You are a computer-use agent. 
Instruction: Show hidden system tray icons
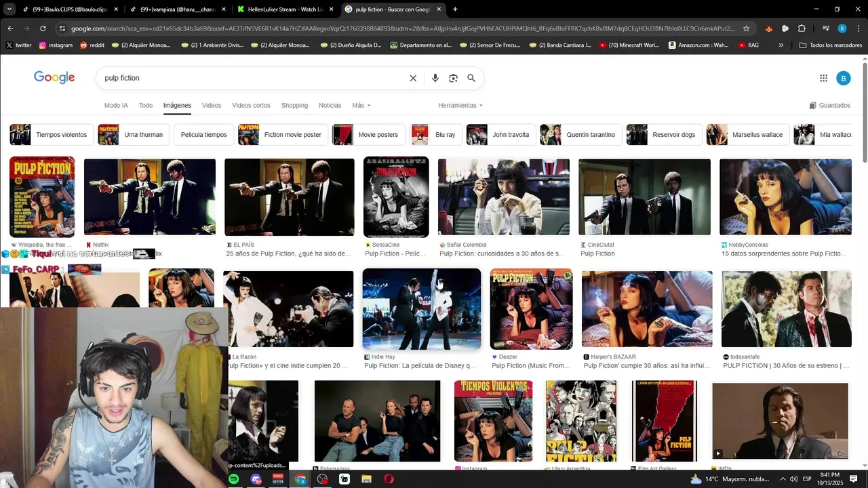[782, 479]
